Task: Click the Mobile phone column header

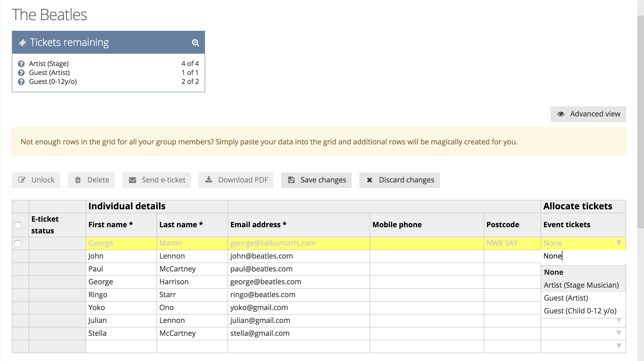Action: coord(427,225)
